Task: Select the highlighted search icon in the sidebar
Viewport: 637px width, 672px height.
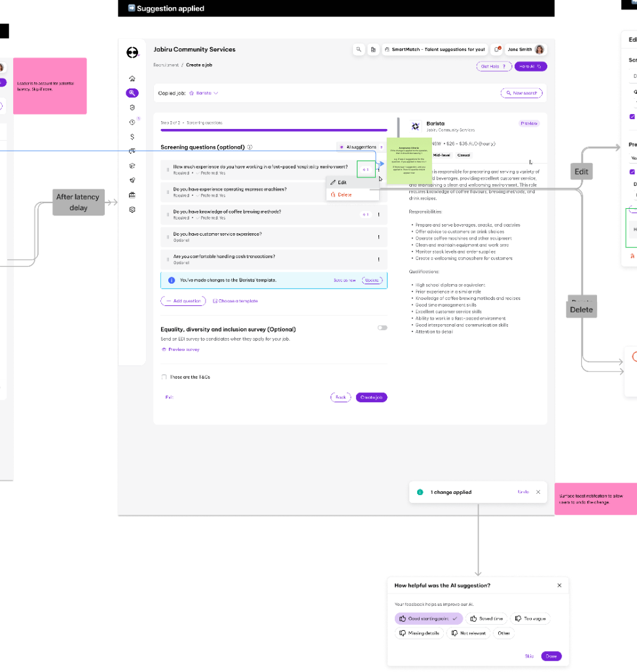Action: click(132, 93)
